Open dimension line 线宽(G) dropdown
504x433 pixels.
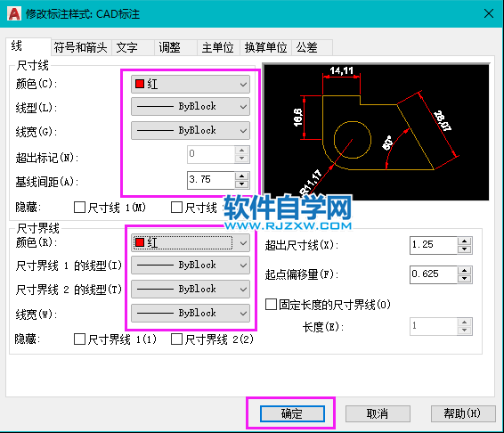click(x=191, y=130)
